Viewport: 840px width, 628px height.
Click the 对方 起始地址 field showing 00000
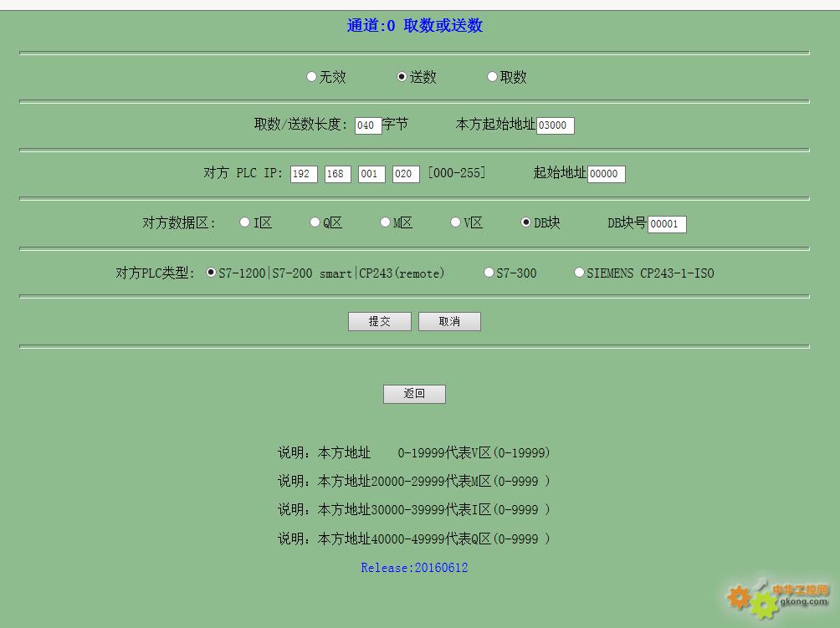pos(606,174)
